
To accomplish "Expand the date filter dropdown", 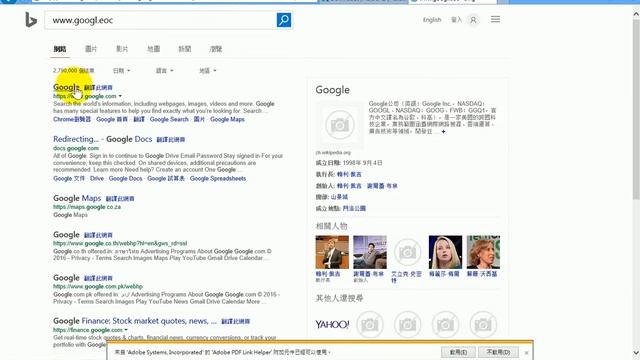I will [121, 71].
